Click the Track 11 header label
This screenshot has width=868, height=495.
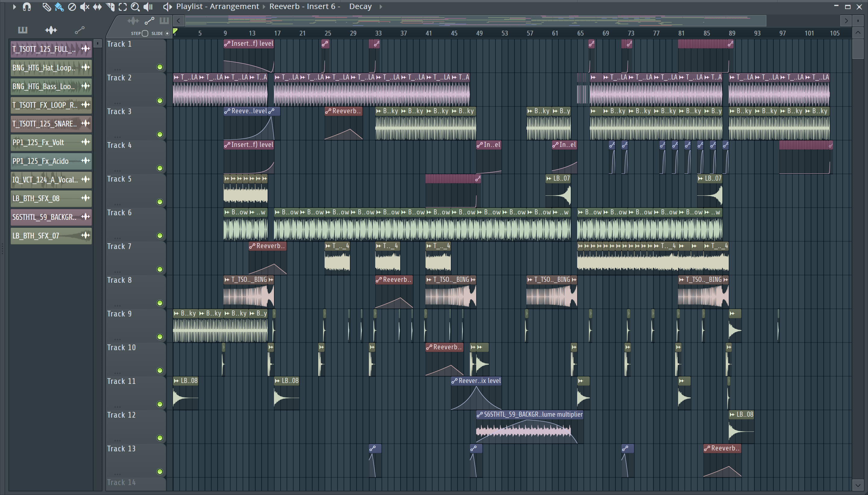121,381
